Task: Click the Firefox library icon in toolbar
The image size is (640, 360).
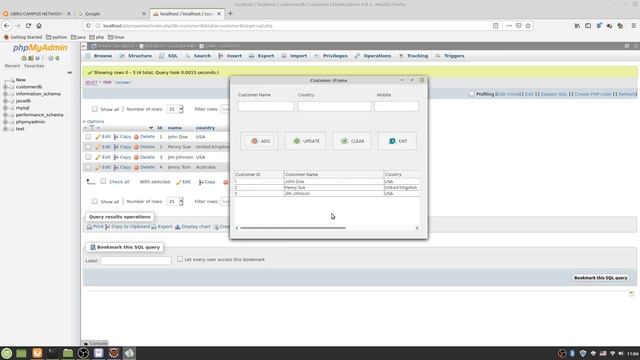Action: tap(577, 25)
